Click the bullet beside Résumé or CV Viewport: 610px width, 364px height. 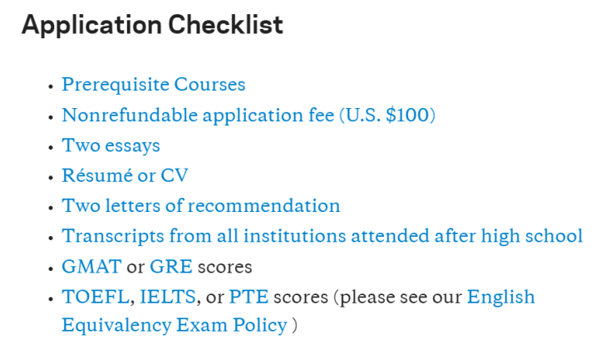click(52, 176)
